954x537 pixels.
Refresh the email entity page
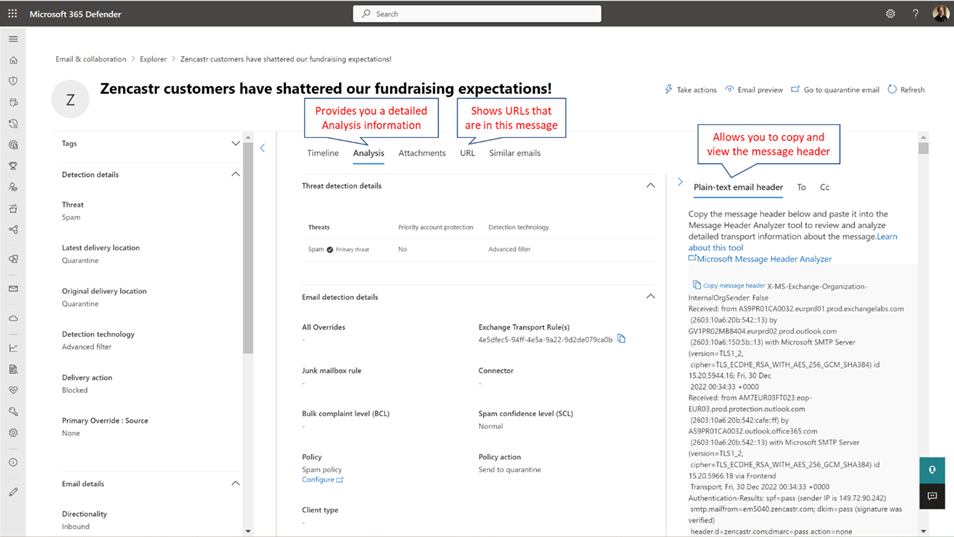[906, 89]
